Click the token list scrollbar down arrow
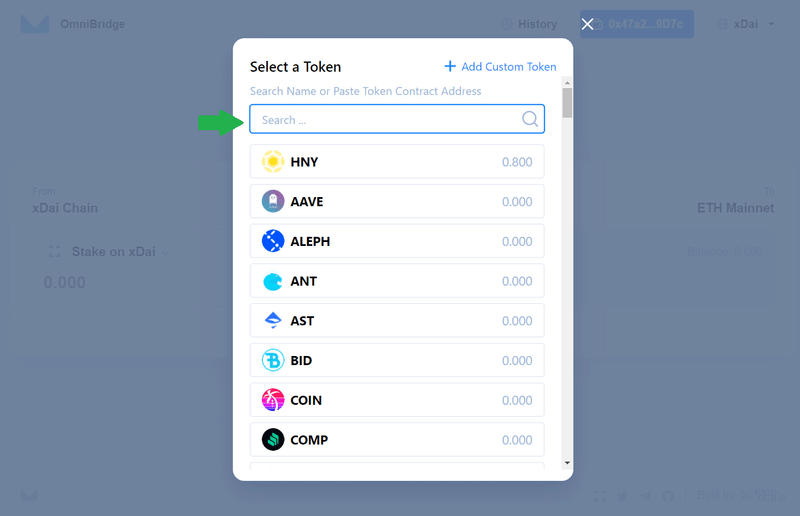Screen dimensions: 800x516 tap(567, 463)
